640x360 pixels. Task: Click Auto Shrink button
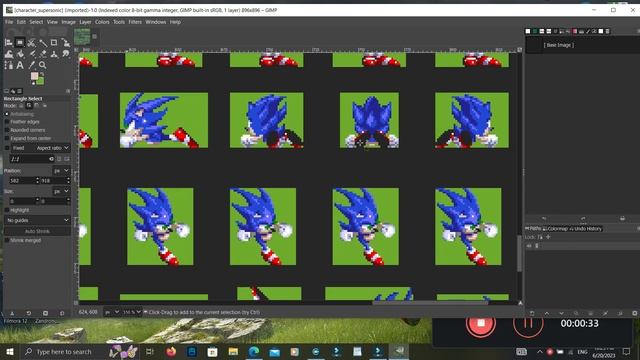click(x=37, y=231)
